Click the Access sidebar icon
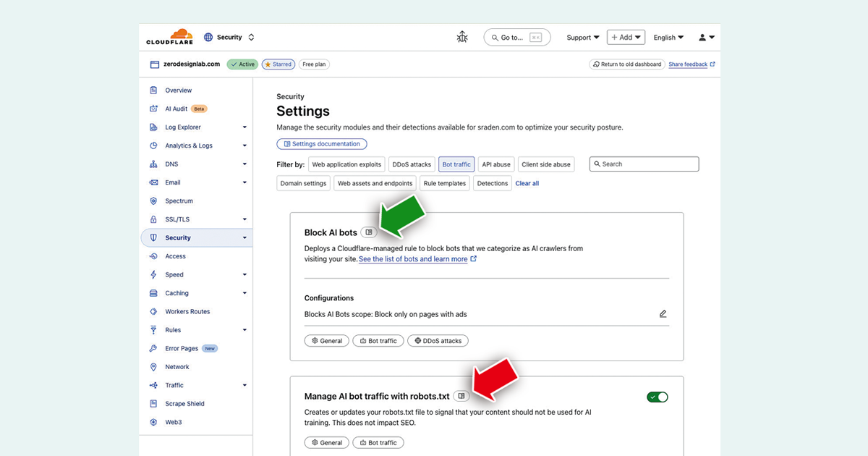The image size is (868, 456). [x=153, y=256]
